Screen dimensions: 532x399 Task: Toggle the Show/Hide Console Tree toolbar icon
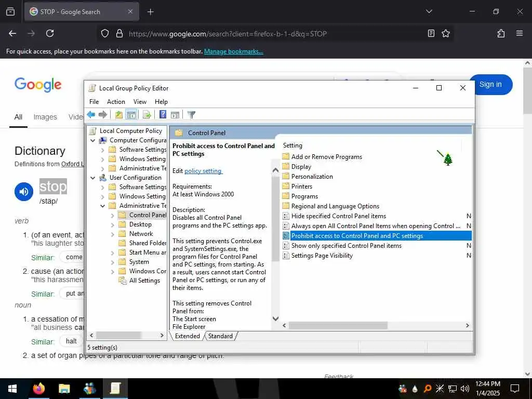[x=131, y=115]
